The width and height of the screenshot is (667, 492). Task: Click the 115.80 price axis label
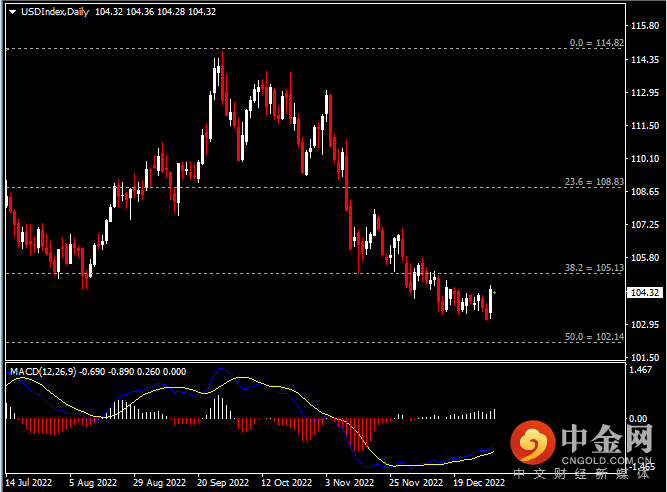(646, 24)
